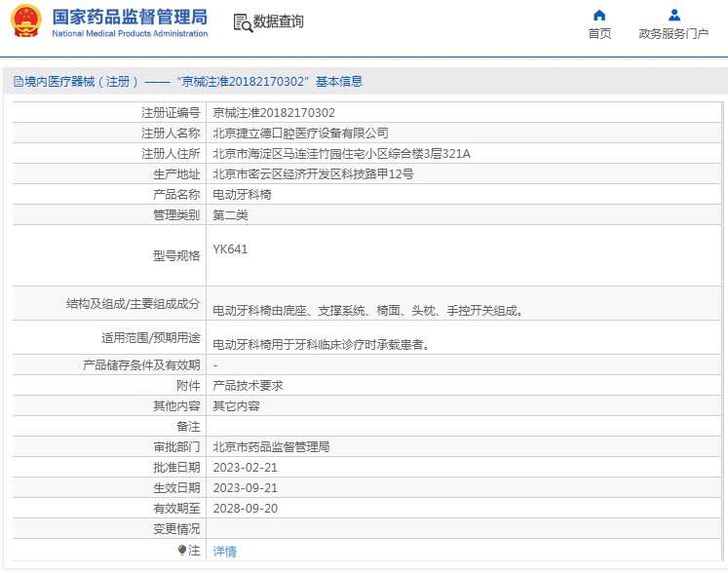Click the national emblem logo

(x=26, y=20)
